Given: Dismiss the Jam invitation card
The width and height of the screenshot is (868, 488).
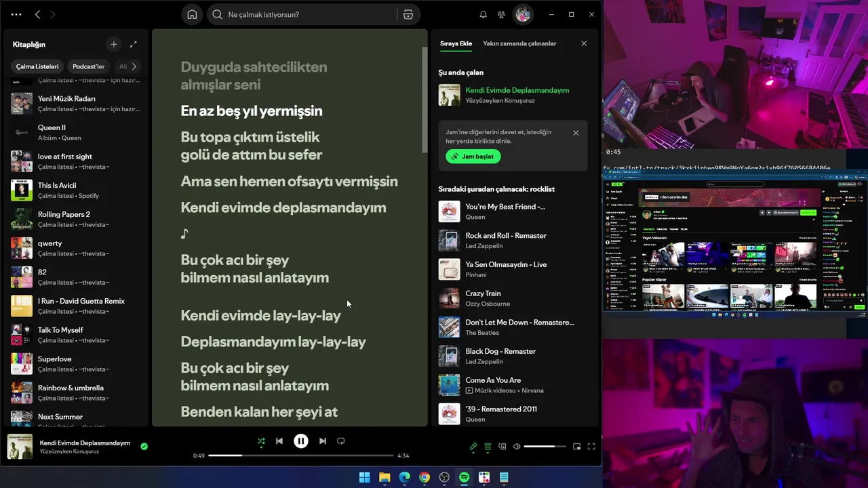Looking at the screenshot, I should 576,133.
